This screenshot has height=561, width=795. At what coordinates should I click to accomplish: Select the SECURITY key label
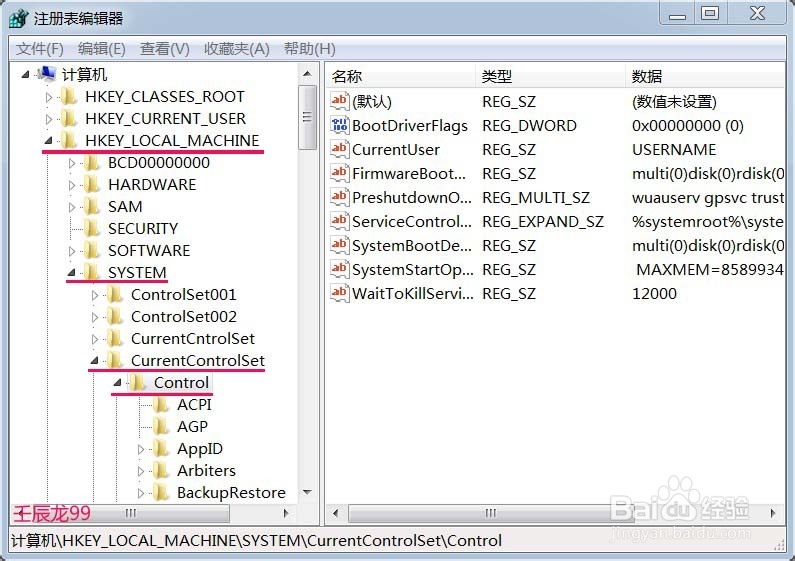[143, 229]
